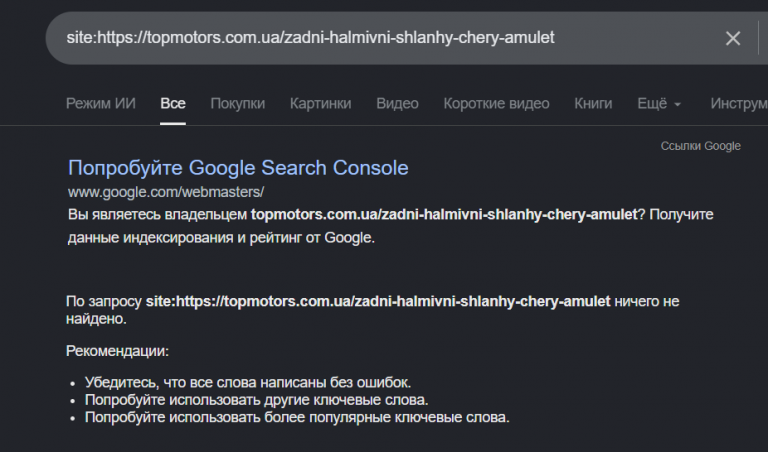Select the Все results tab
Viewport: 768px width, 452px height.
pyautogui.click(x=173, y=103)
